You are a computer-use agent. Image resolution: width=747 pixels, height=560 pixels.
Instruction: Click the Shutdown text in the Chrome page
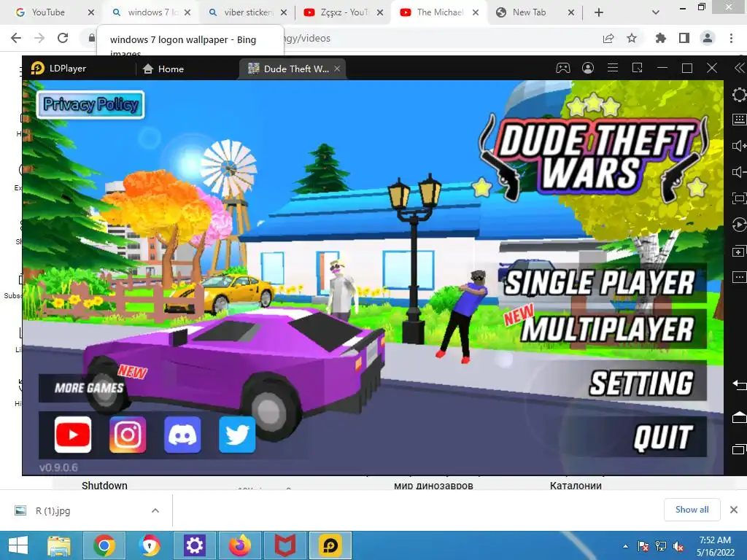tap(104, 486)
